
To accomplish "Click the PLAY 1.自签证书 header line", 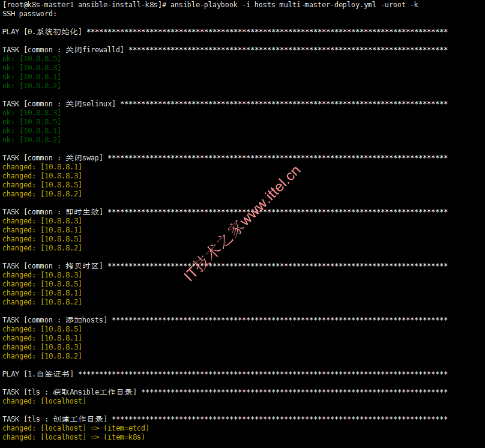I will (x=225, y=374).
